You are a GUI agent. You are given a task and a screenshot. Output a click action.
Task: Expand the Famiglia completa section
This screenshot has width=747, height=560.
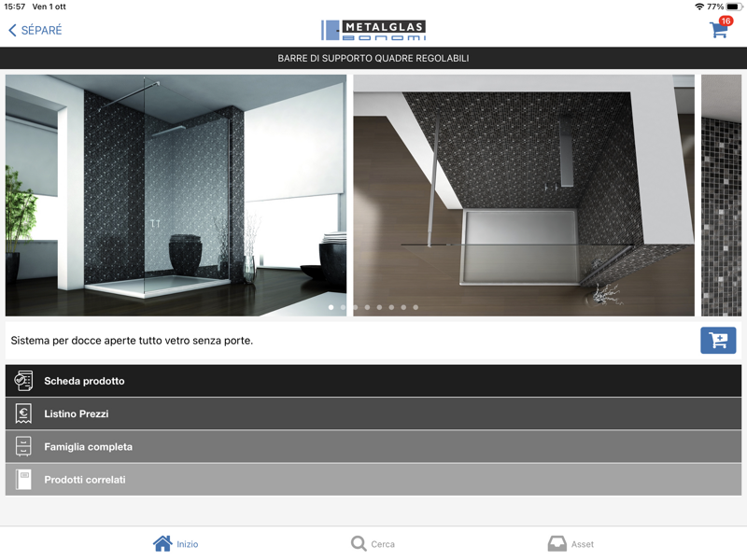click(x=373, y=447)
